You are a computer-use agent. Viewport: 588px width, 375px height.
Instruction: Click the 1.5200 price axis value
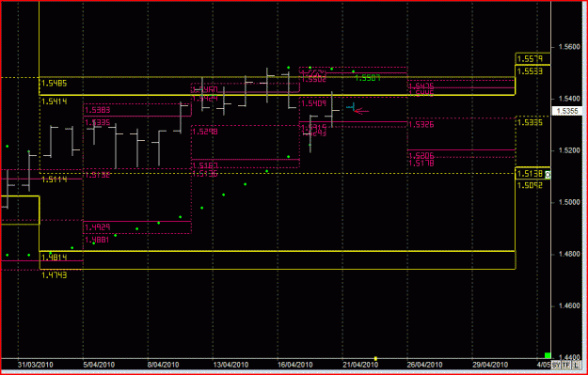(x=568, y=150)
